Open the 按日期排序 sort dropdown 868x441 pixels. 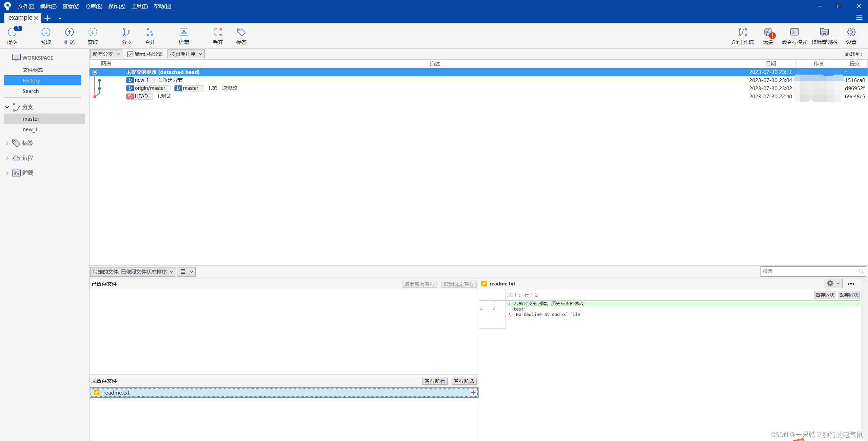186,54
